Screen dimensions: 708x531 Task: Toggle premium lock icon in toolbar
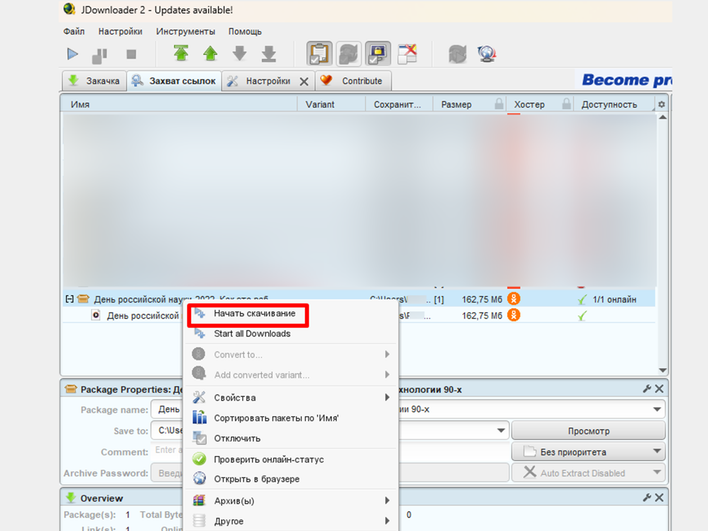378,54
